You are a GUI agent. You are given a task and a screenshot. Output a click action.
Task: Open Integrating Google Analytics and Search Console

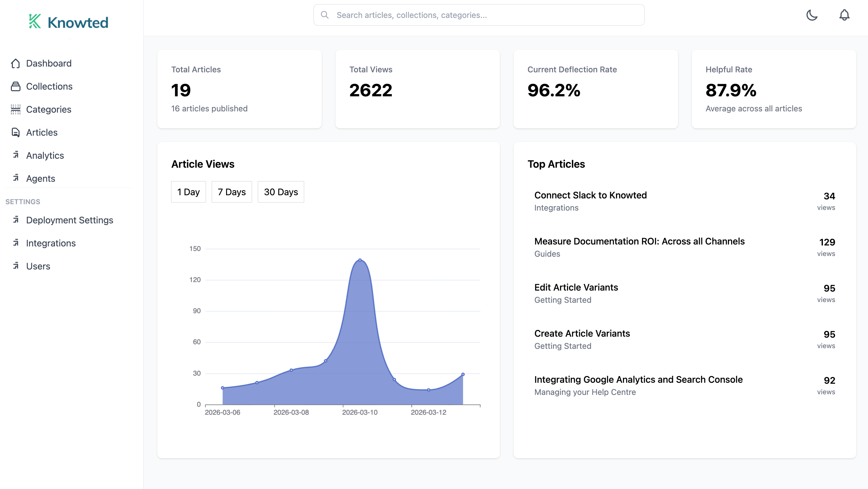tap(638, 380)
